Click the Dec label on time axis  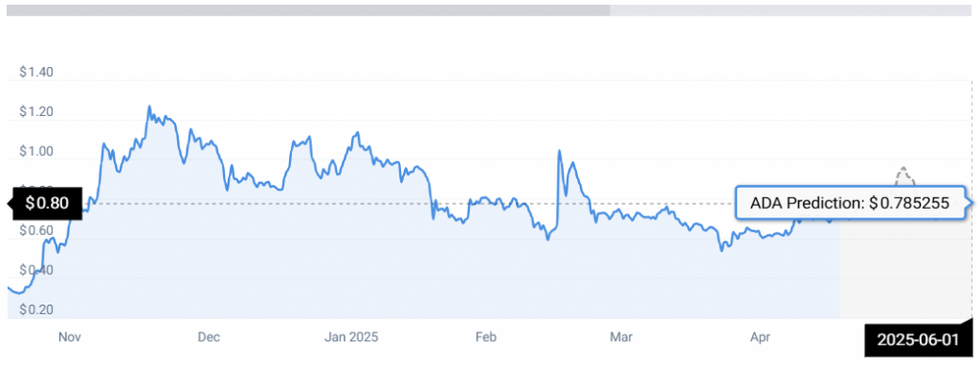click(208, 337)
